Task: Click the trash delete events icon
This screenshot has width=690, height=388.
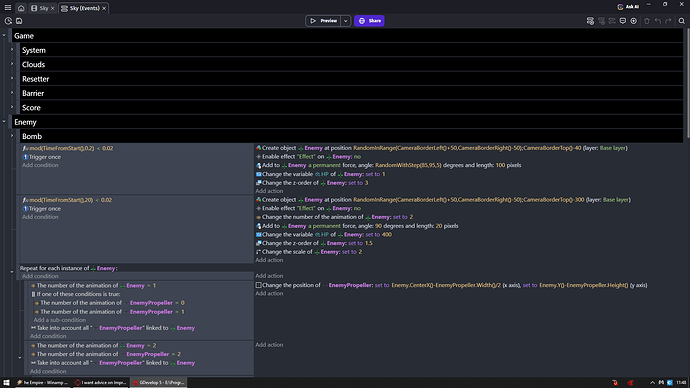Action: pyautogui.click(x=646, y=21)
